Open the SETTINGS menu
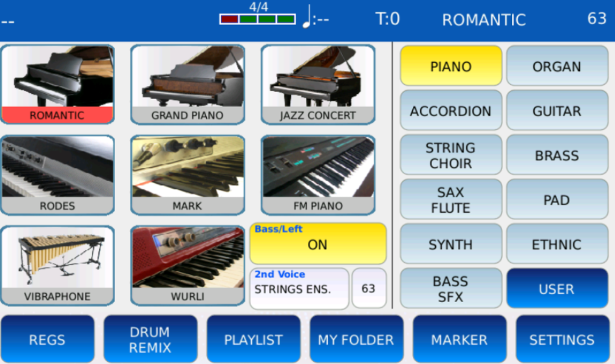The width and height of the screenshot is (615, 364). [563, 340]
